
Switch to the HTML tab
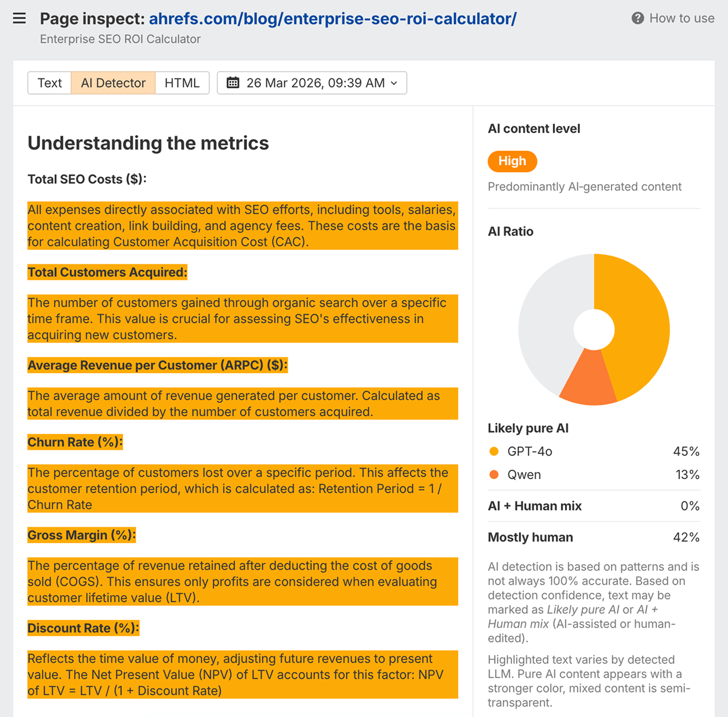click(182, 82)
